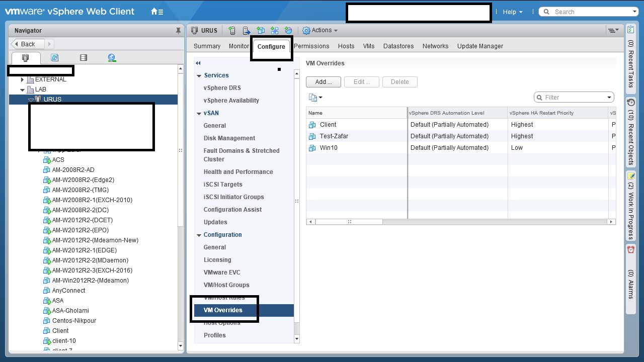The height and width of the screenshot is (362, 644).
Task: Open the export list dropdown
Action: (315, 98)
